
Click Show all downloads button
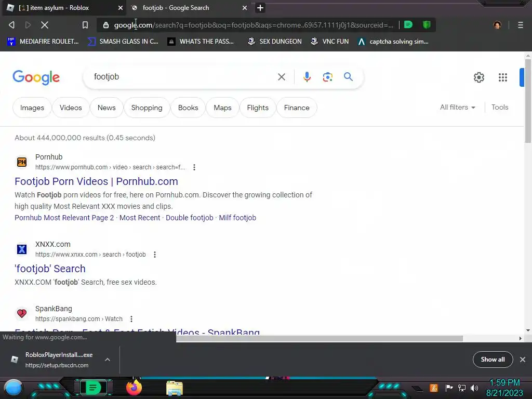pyautogui.click(x=493, y=360)
